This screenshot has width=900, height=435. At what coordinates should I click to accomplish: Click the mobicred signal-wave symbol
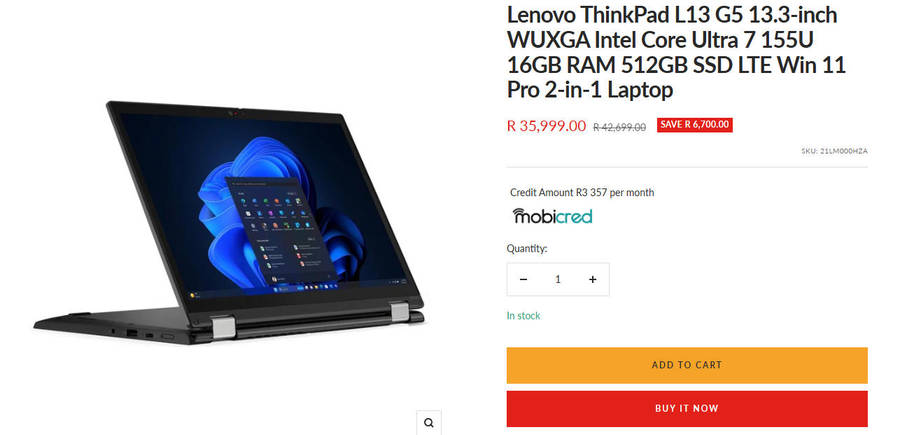[x=518, y=213]
